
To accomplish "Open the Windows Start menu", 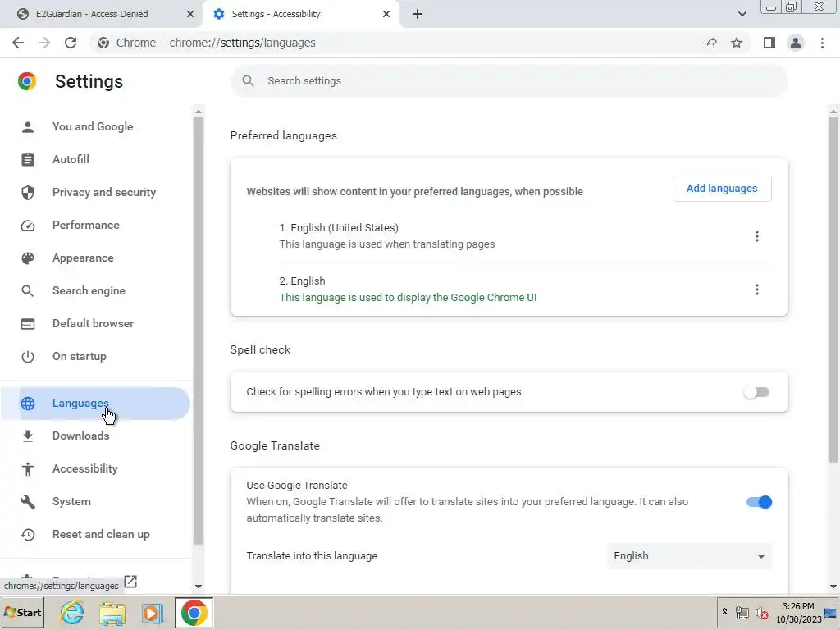I will pos(22,612).
